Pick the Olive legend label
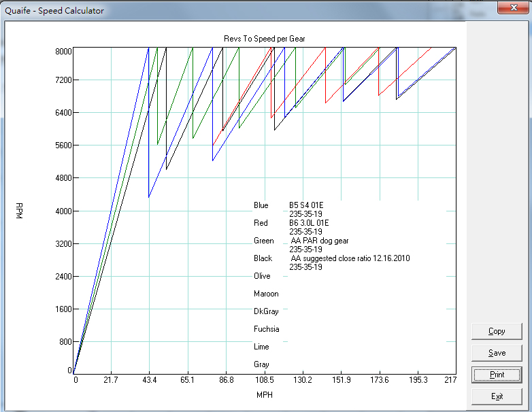 (x=262, y=276)
